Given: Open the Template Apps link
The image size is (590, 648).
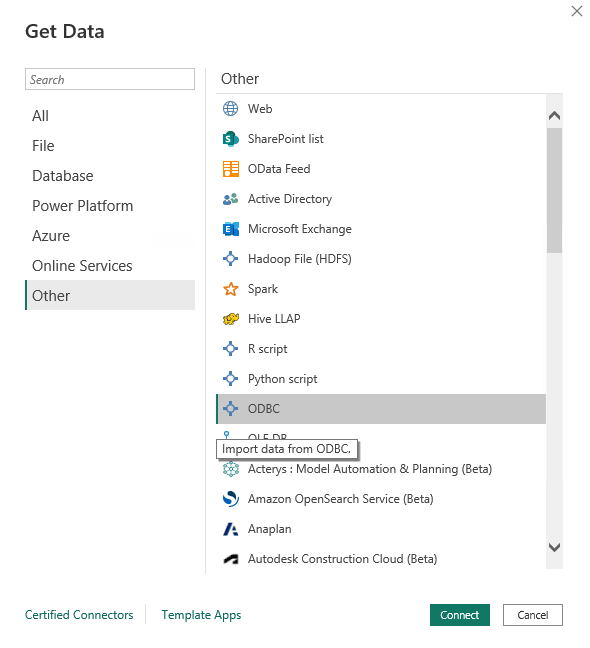Looking at the screenshot, I should coord(201,615).
